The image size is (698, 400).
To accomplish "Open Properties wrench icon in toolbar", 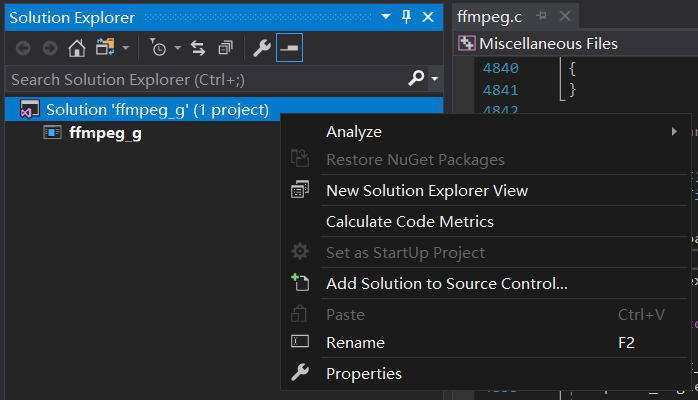I will coord(262,48).
